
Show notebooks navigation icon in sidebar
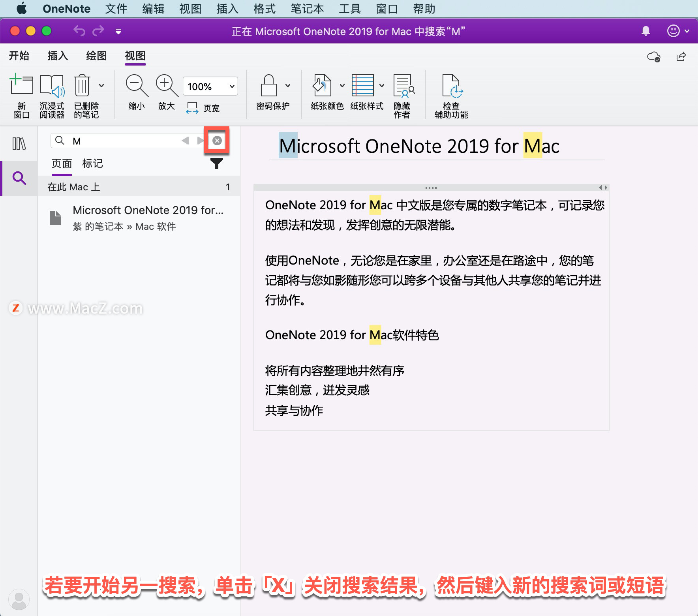(19, 144)
